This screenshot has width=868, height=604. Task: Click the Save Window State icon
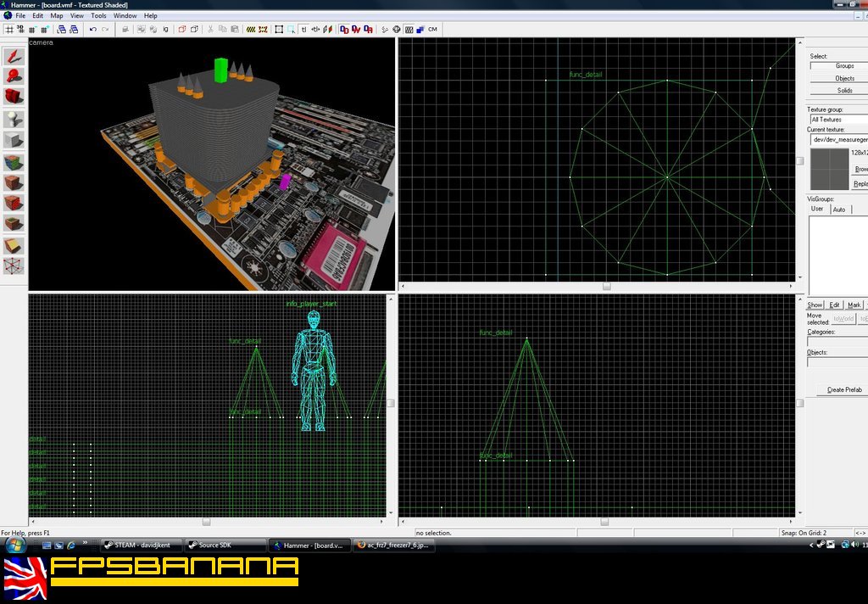74,30
